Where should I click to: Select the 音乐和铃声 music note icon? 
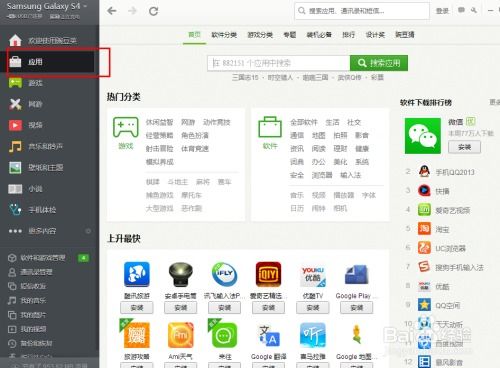point(15,146)
